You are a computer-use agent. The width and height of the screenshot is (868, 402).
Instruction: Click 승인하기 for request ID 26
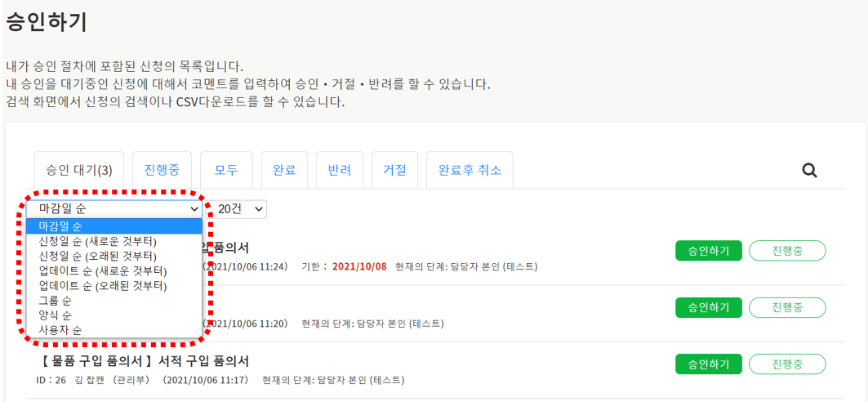(708, 364)
